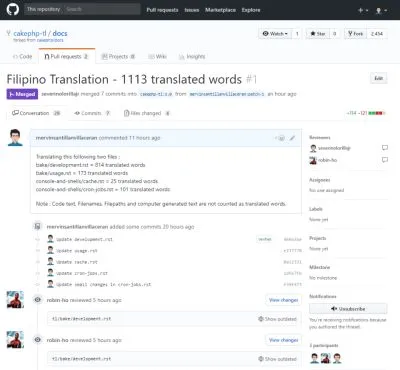Open the create new plus dropdown
Image resolution: width=400 pixels, height=370 pixels.
point(363,10)
